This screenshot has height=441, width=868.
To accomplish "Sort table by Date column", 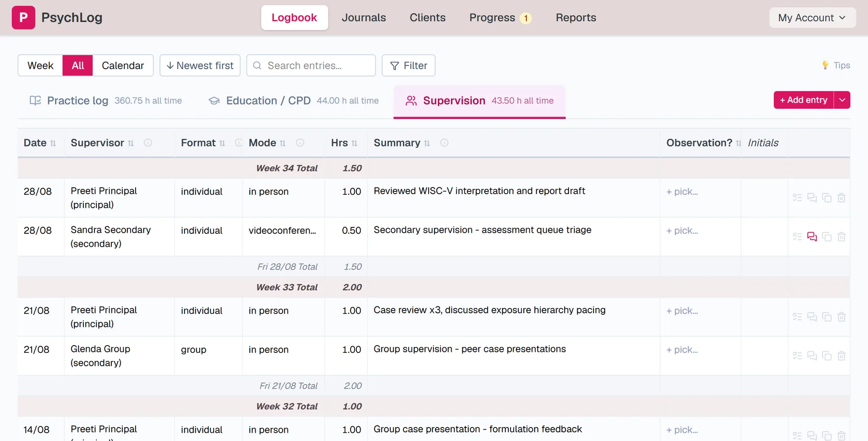I will pos(53,143).
